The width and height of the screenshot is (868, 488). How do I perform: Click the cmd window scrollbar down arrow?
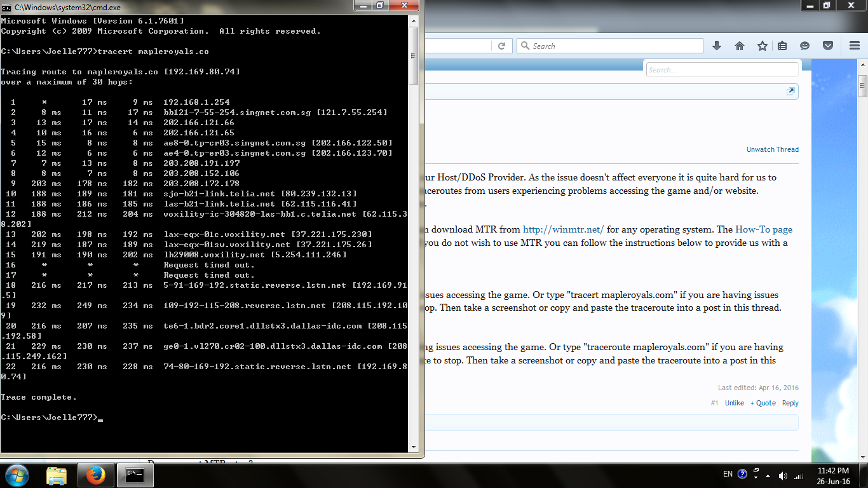pyautogui.click(x=413, y=447)
